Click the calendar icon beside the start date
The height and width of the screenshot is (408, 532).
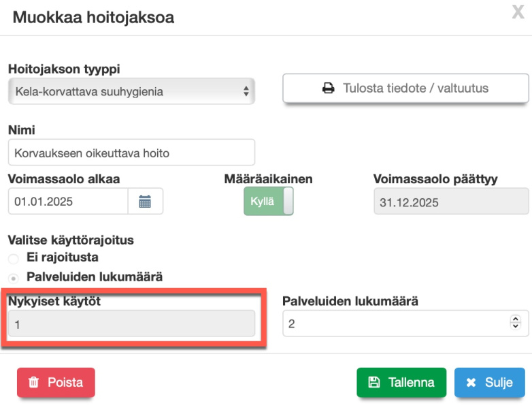click(x=145, y=202)
